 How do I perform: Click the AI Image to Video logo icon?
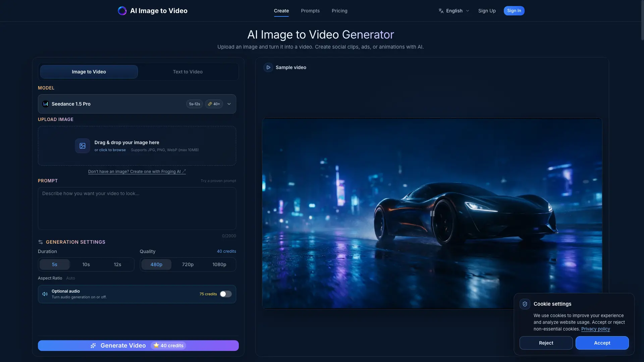click(122, 11)
